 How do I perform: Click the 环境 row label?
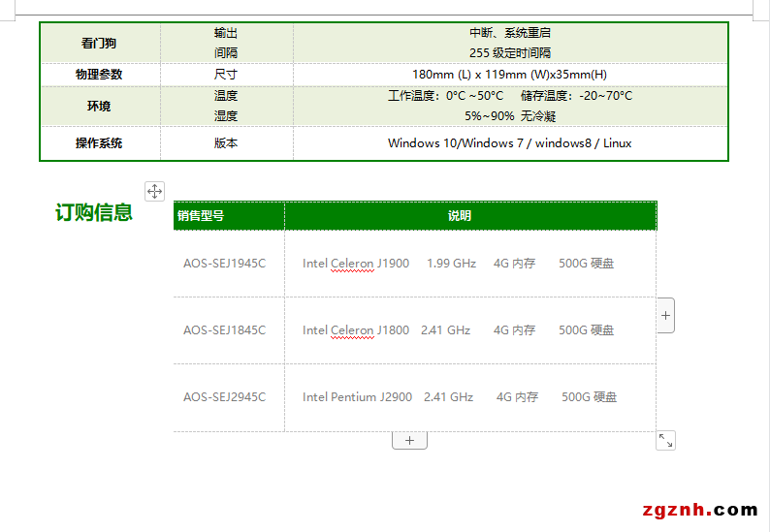99,106
